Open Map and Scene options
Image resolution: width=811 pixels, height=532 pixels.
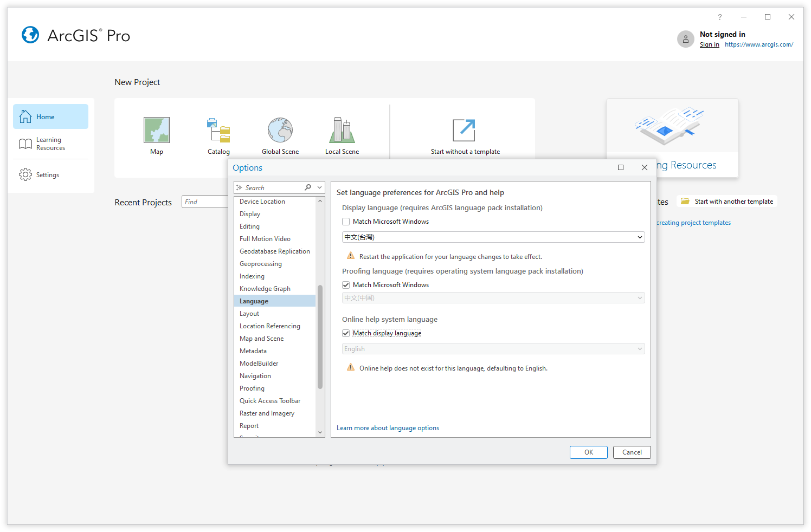(x=274, y=339)
